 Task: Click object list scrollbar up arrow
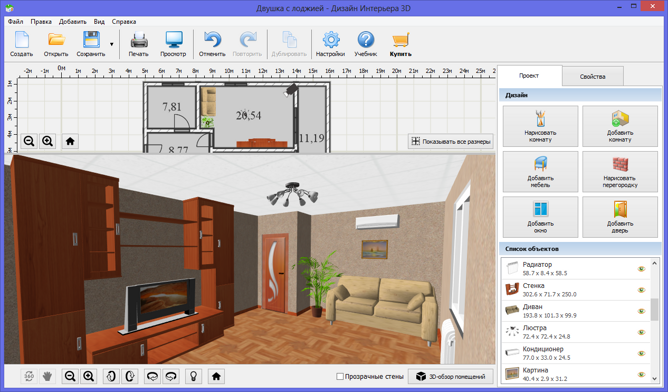tap(655, 264)
